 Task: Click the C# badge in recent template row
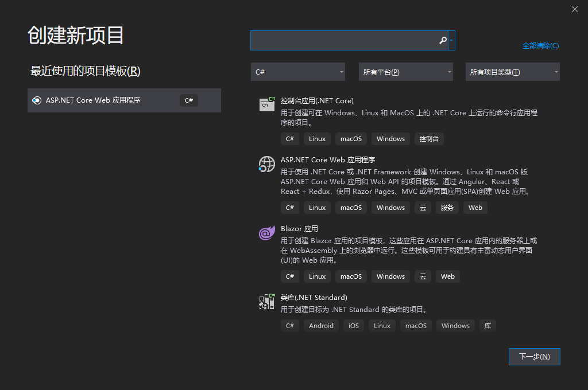point(188,100)
